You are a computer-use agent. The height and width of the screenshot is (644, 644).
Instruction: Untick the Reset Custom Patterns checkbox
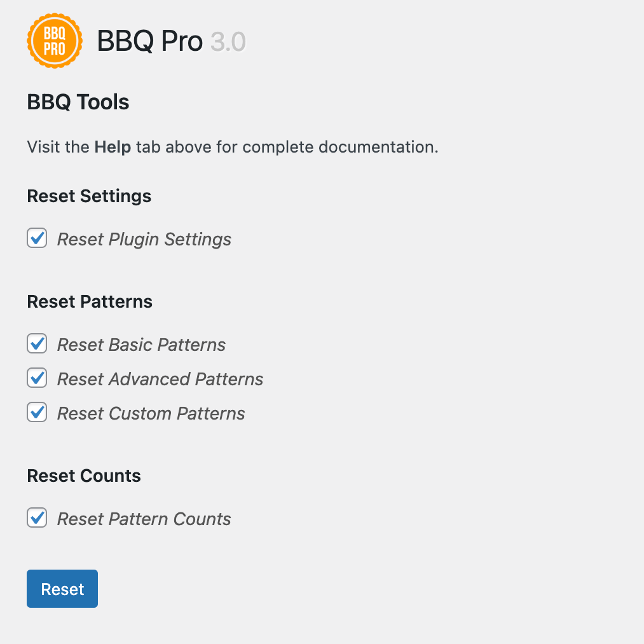37,413
